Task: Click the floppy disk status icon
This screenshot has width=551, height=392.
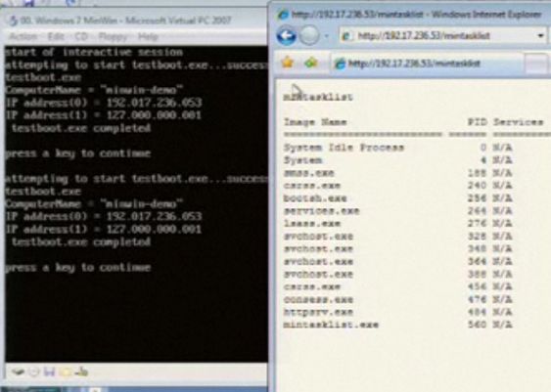Action: (x=50, y=371)
